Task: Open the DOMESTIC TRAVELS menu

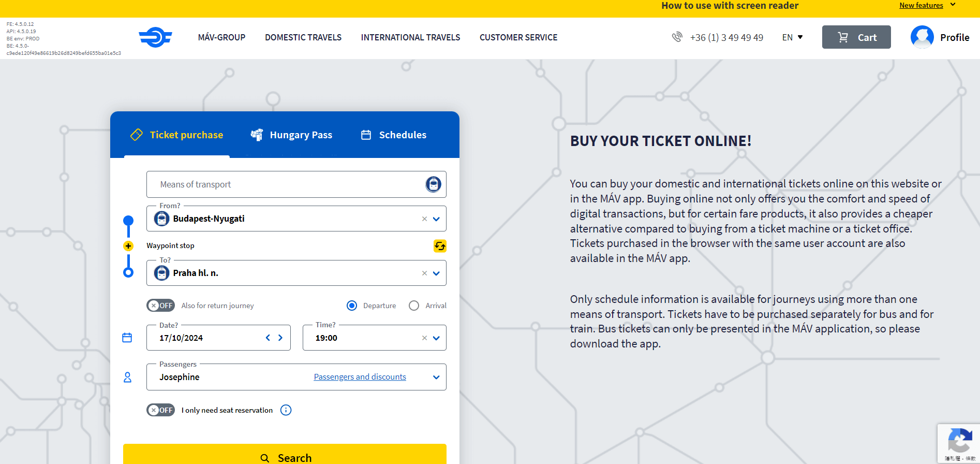Action: click(303, 37)
